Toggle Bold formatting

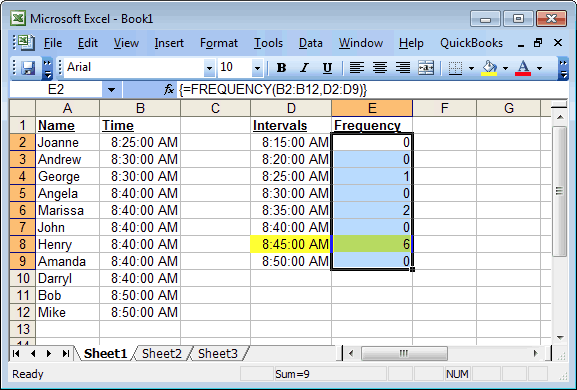point(282,68)
